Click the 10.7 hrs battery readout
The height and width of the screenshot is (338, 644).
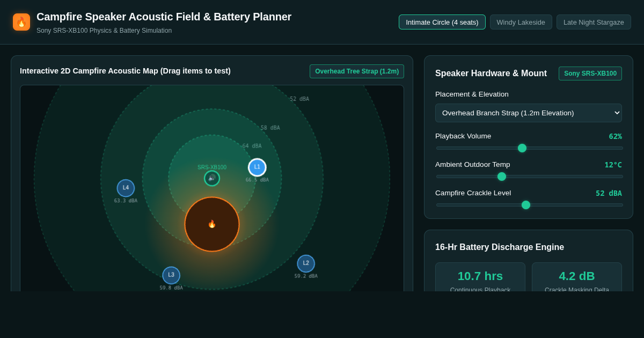(x=480, y=276)
